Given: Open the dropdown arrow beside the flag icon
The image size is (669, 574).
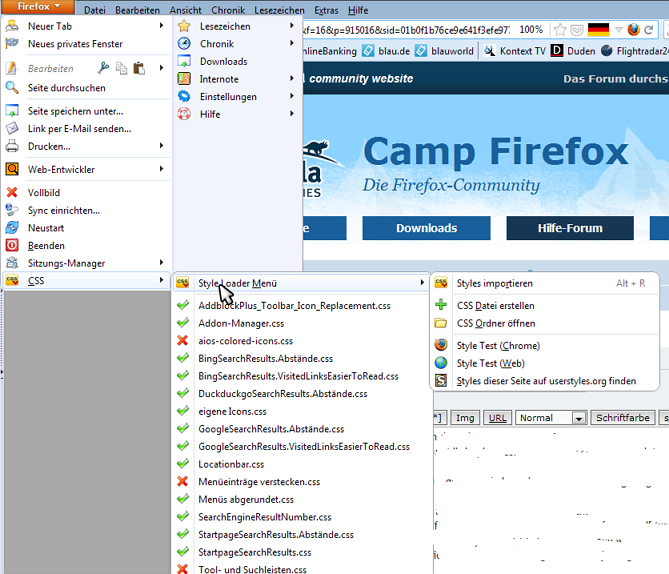Looking at the screenshot, I should (x=619, y=30).
